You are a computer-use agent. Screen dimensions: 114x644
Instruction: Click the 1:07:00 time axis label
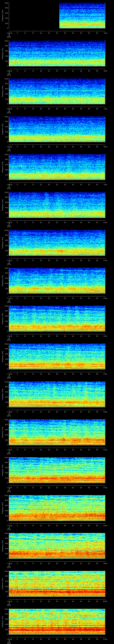point(9,147)
